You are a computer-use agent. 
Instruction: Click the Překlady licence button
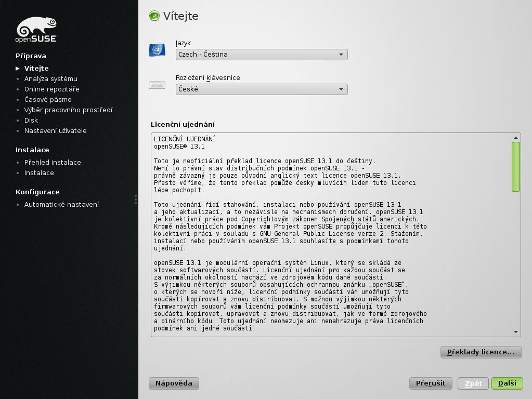[481, 352]
